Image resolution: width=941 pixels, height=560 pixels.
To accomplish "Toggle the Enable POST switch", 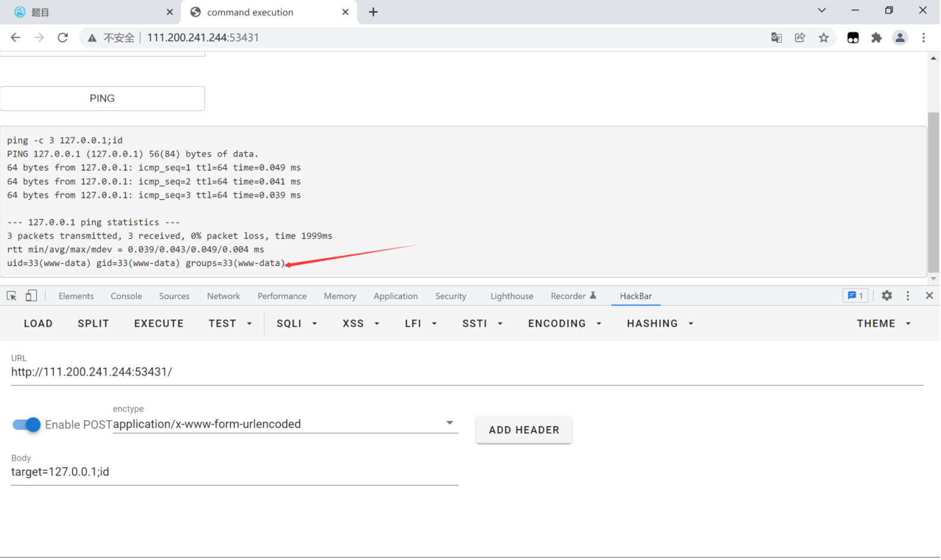I will (x=27, y=425).
